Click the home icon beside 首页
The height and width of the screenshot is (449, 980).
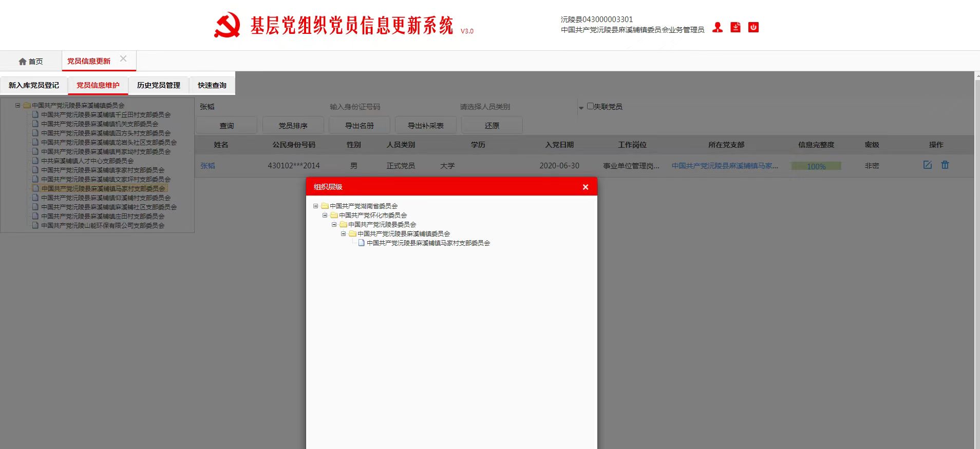coord(23,62)
